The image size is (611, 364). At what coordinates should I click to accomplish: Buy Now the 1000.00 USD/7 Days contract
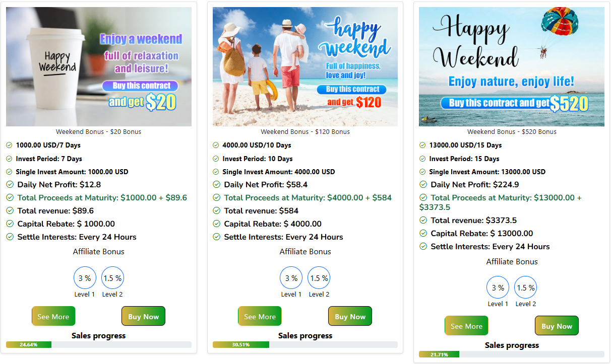(x=144, y=316)
